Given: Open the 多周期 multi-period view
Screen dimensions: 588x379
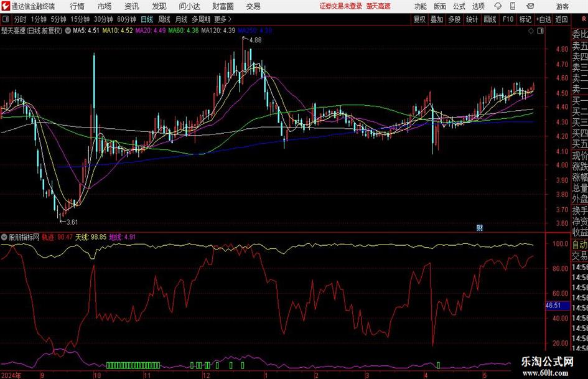Looking at the screenshot, I should click(201, 19).
